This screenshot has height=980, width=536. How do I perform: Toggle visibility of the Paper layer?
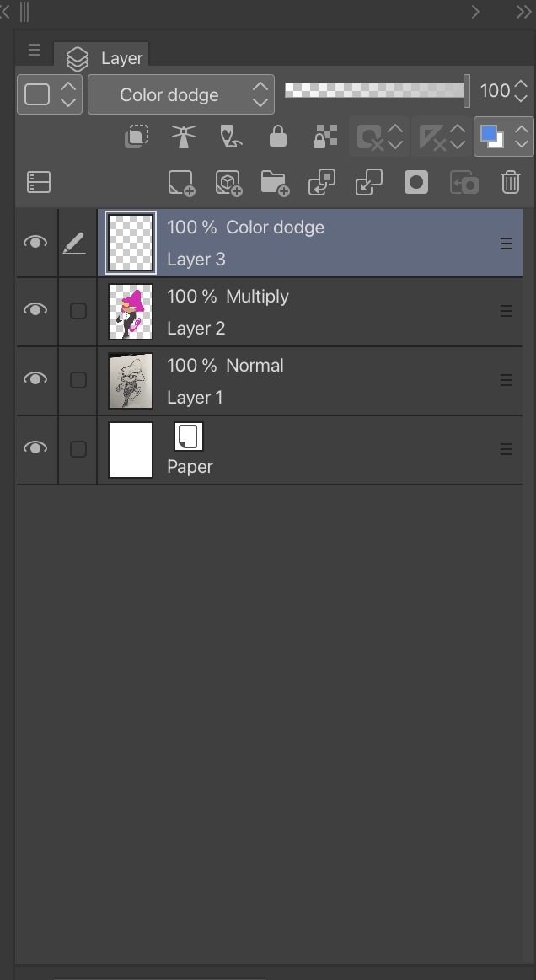[35, 449]
